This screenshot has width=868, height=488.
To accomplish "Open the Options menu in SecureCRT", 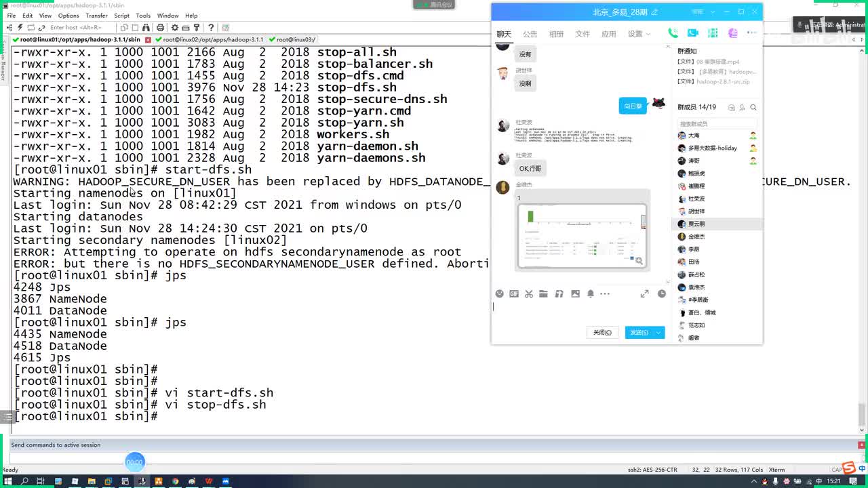I will coord(68,16).
